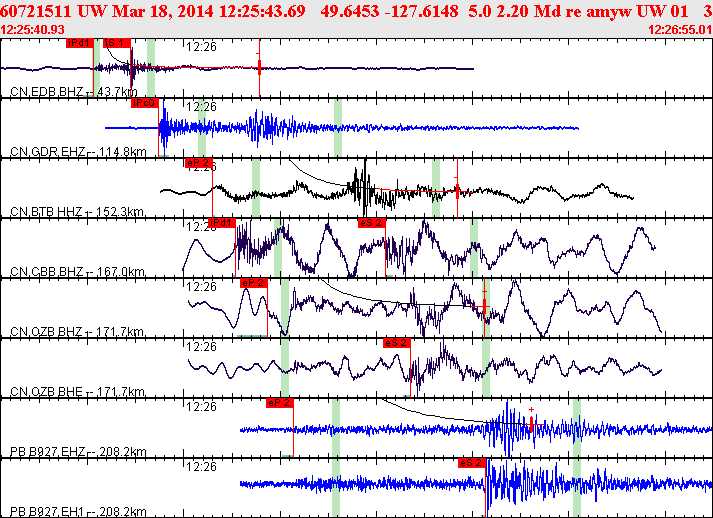The image size is (713, 518).
Task: Click the start time 12:25:40.93 label
Action: coord(32,30)
